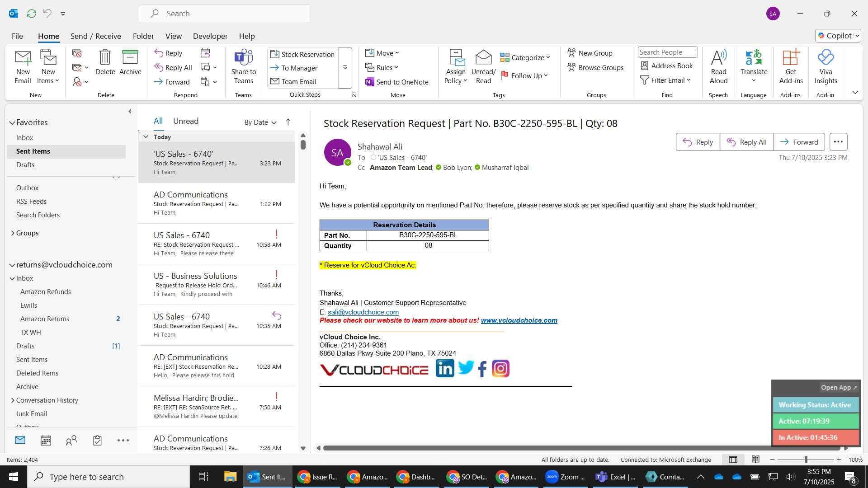Click Forward in reading pane
The width and height of the screenshot is (868, 488).
point(799,142)
